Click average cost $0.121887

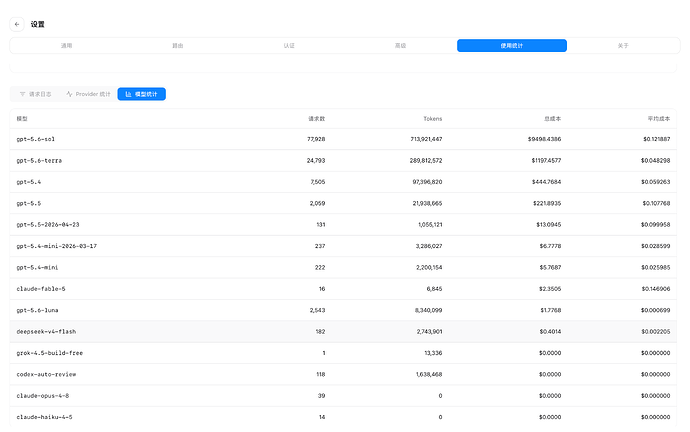[x=657, y=139]
